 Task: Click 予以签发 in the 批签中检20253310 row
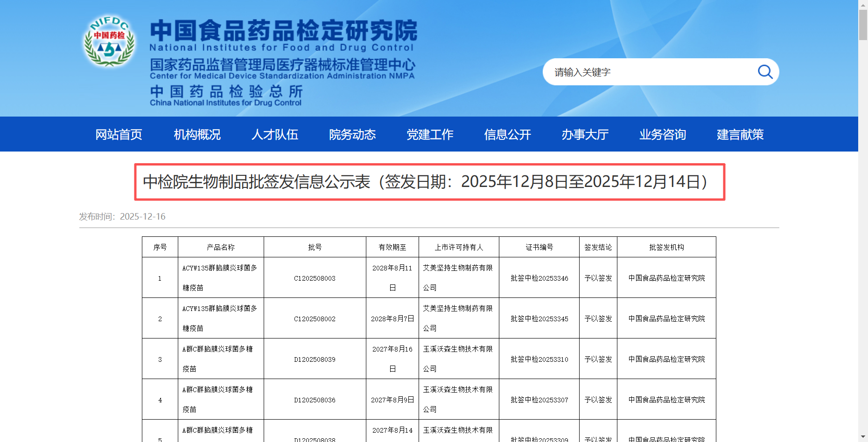(x=598, y=359)
